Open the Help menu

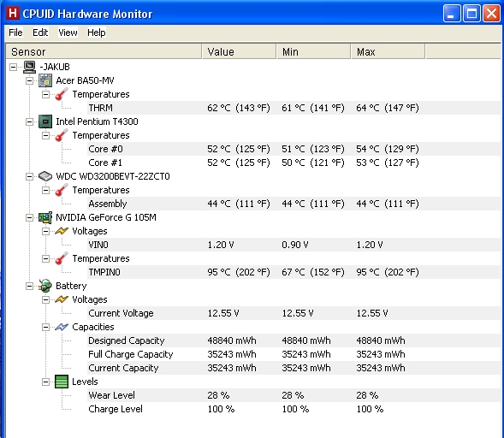click(97, 33)
